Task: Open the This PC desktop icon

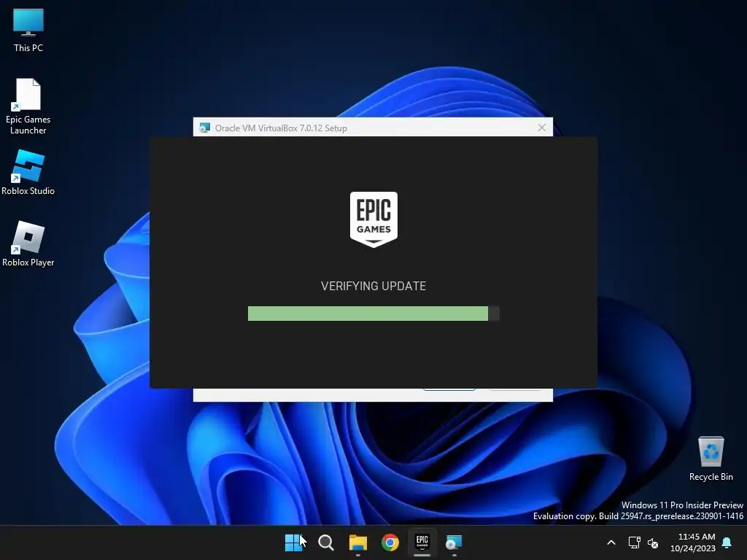Action: pyautogui.click(x=28, y=31)
